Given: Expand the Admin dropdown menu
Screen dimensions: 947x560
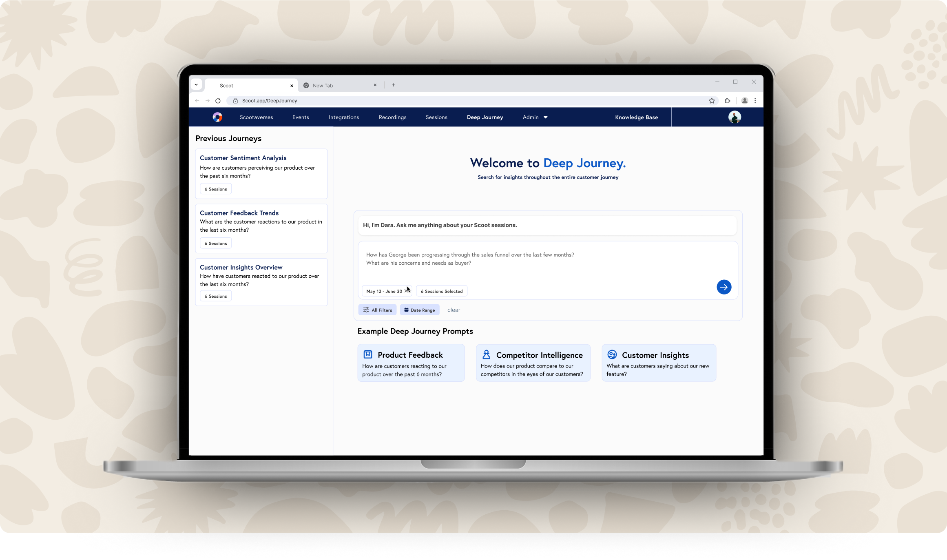Looking at the screenshot, I should [x=535, y=117].
